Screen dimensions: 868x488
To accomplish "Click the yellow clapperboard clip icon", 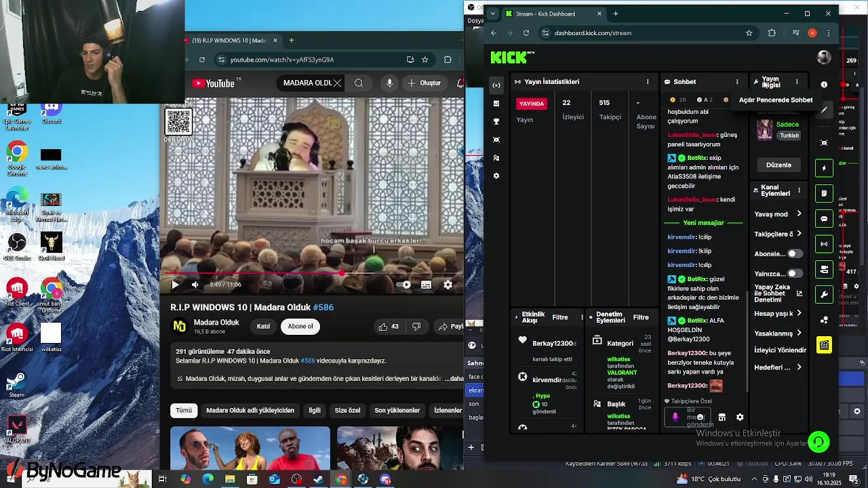I will click(x=824, y=345).
